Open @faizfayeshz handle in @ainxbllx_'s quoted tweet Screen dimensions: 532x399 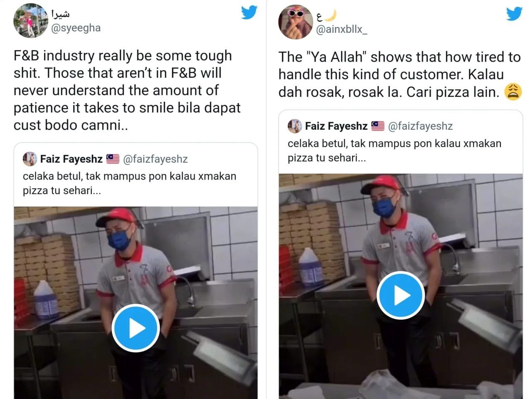point(420,126)
